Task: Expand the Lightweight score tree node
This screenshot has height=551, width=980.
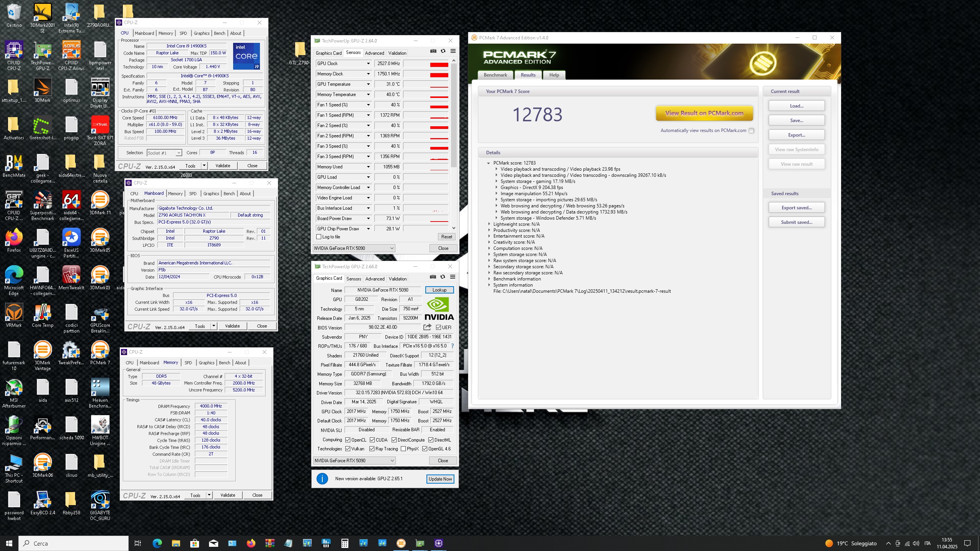Action: click(489, 224)
